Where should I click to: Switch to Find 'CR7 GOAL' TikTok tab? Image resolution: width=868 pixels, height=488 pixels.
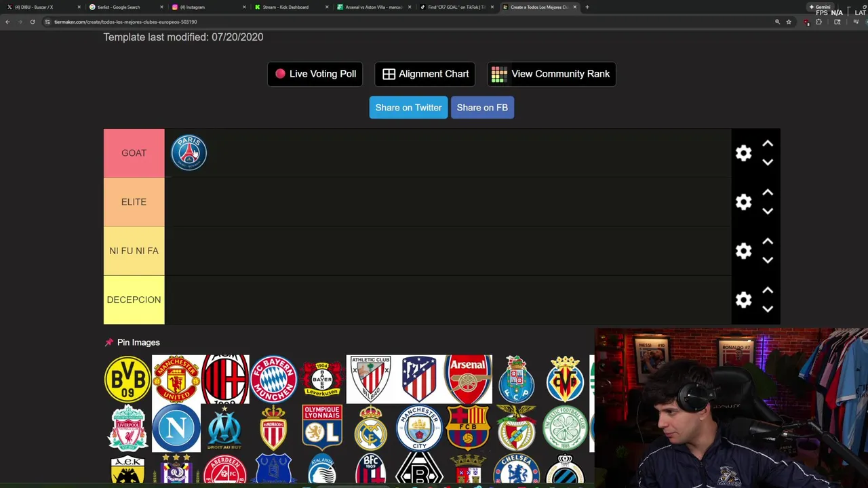tap(456, 7)
